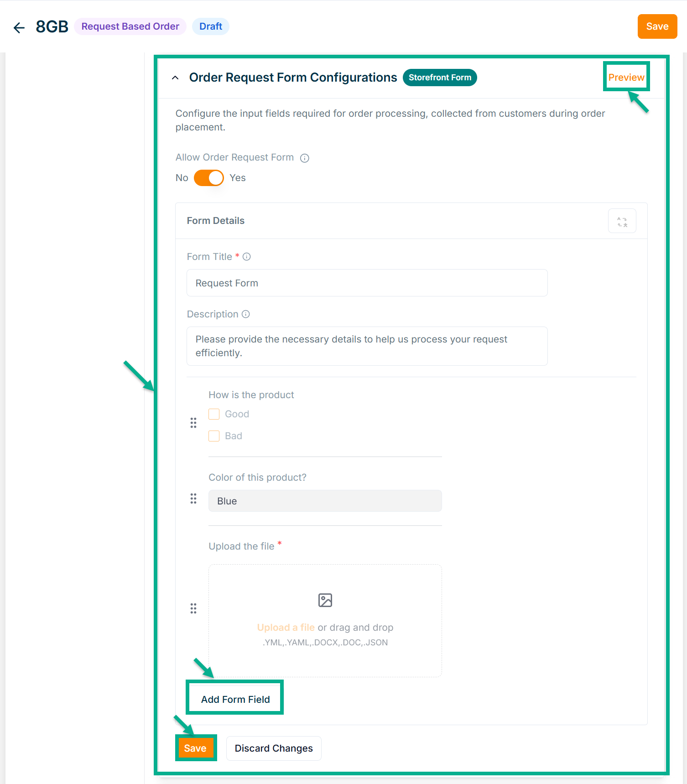
Task: Click Discard Changes button
Action: coord(274,748)
